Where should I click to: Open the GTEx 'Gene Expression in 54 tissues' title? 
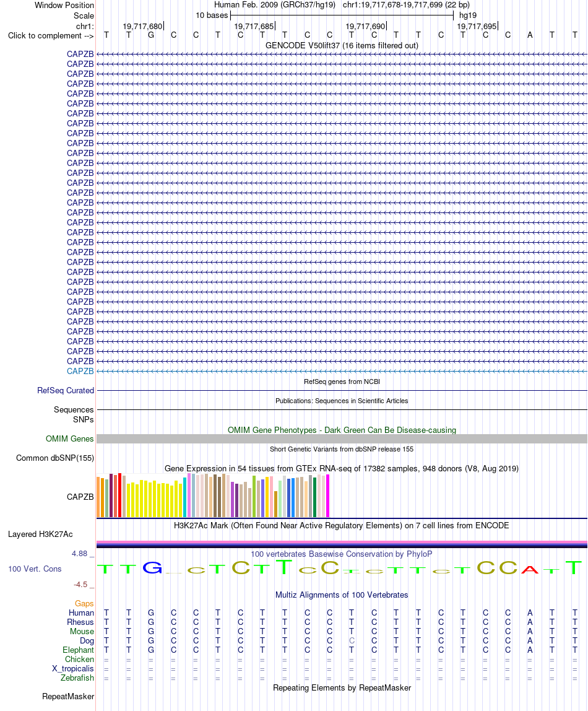[342, 468]
